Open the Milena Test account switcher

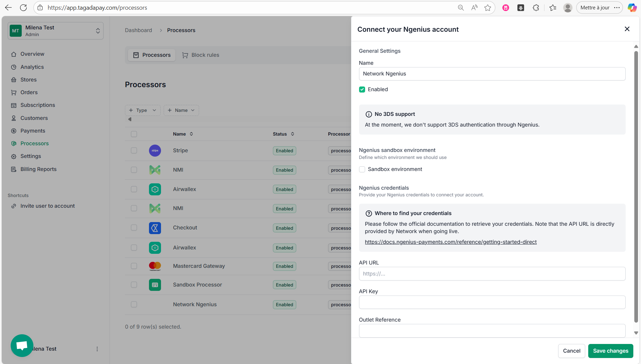[55, 31]
